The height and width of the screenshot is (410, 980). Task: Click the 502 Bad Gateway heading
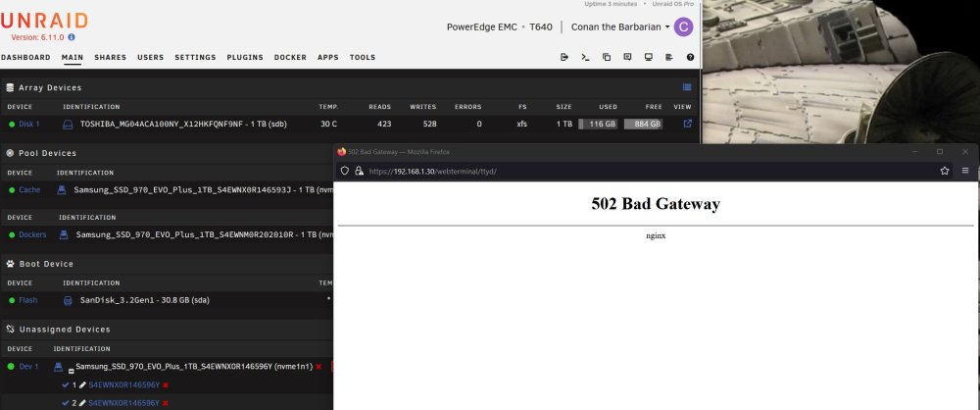656,204
